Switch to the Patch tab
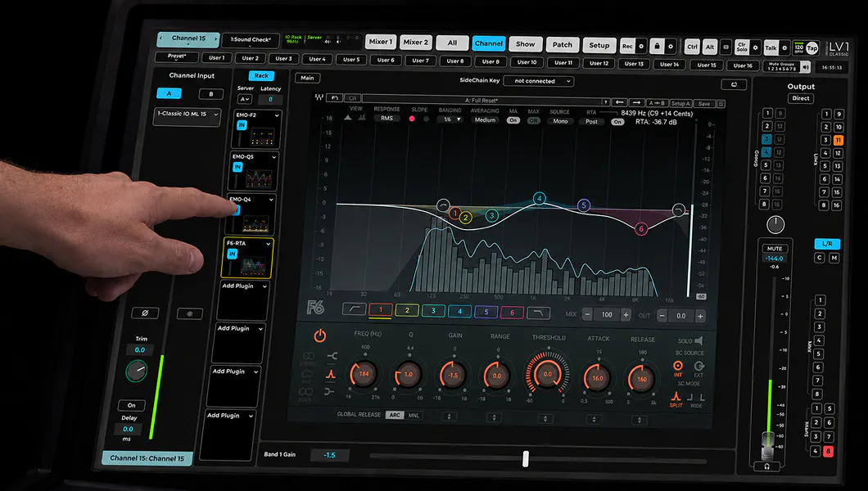This screenshot has width=868, height=491. point(562,45)
